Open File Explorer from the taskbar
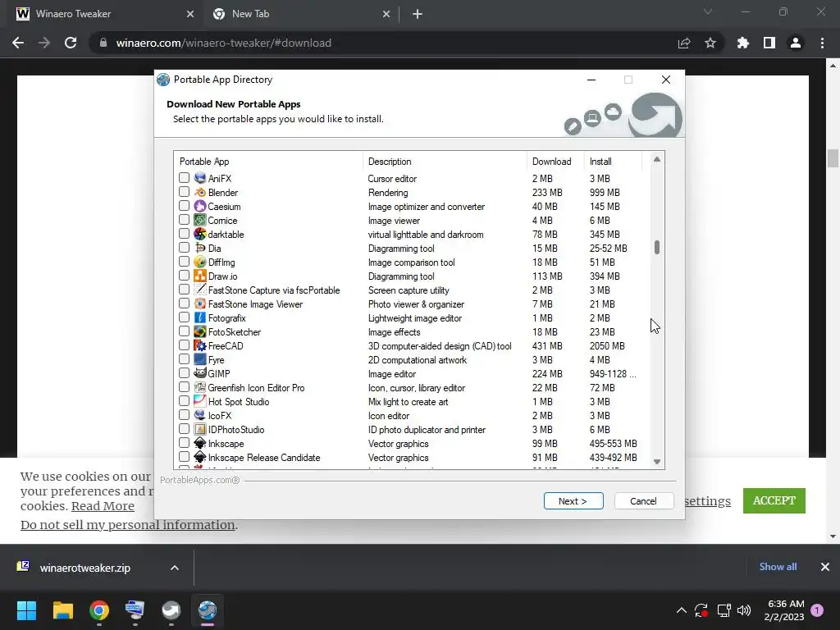Viewport: 840px width, 630px height. coord(62,610)
